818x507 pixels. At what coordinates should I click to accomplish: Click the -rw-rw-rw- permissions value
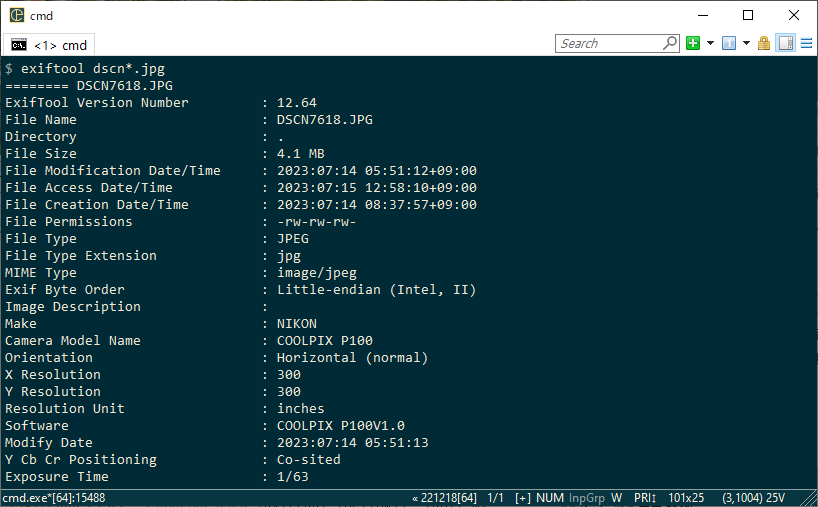point(317,222)
